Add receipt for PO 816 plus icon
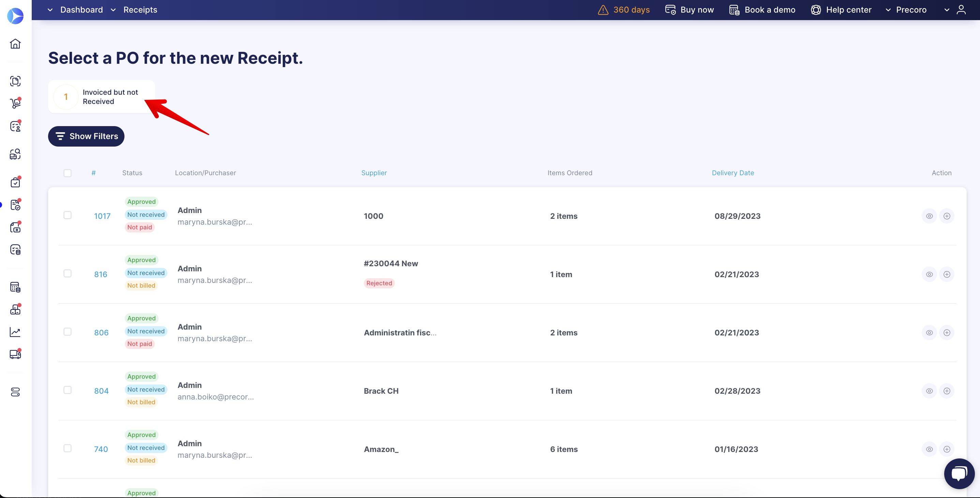This screenshot has height=498, width=980. point(947,274)
